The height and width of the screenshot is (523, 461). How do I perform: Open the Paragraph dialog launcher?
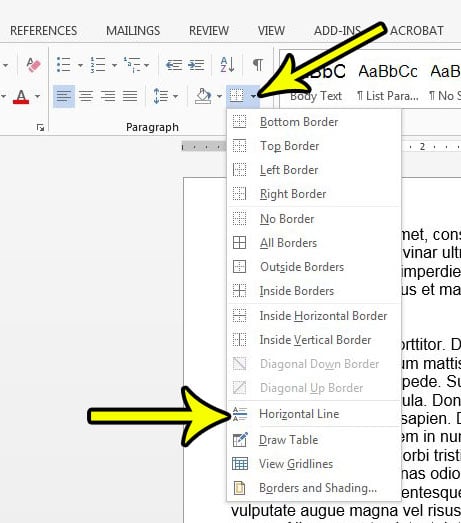(40, 127)
